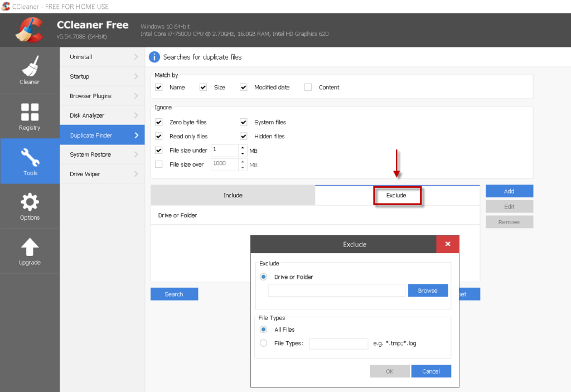This screenshot has height=392, width=571.
Task: Click the blue info icon
Action: point(154,57)
